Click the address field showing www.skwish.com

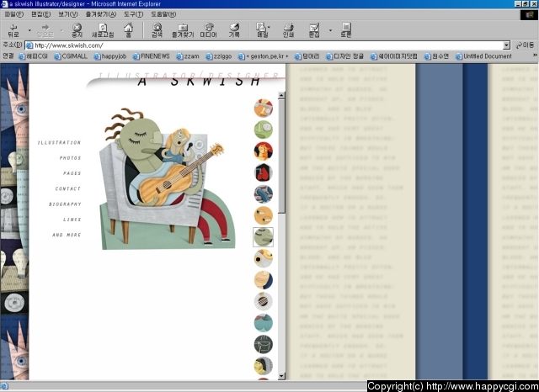pos(264,45)
